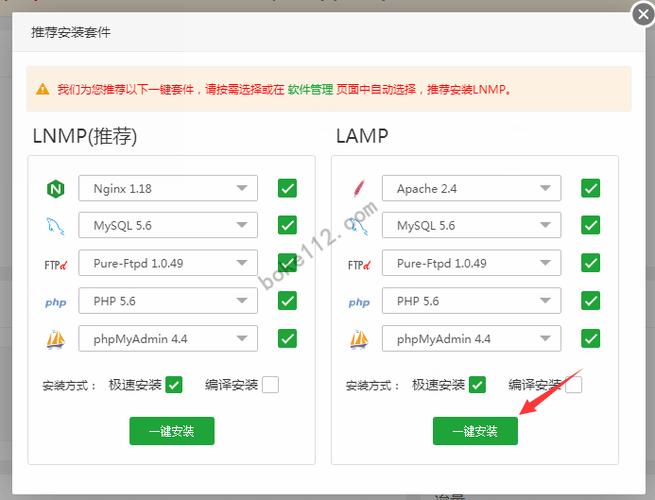This screenshot has height=500, width=655.
Task: Click the Apache feather icon in LAMP
Action: [359, 188]
